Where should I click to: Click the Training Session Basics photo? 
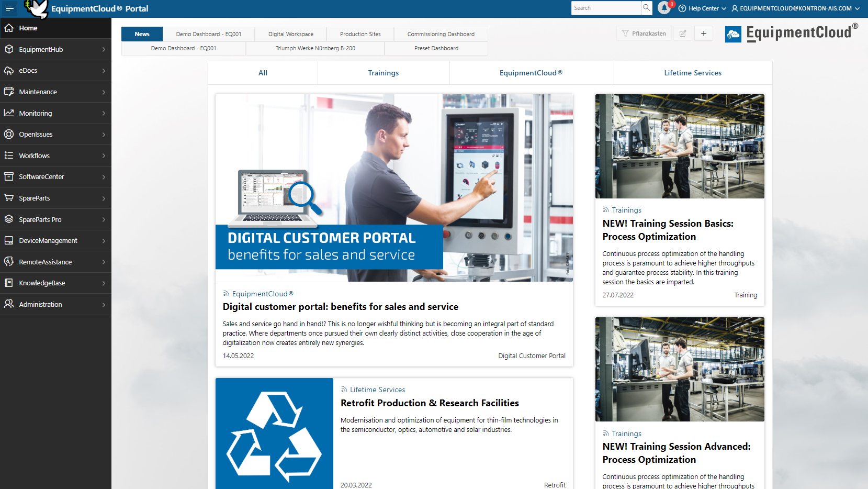[x=680, y=146]
